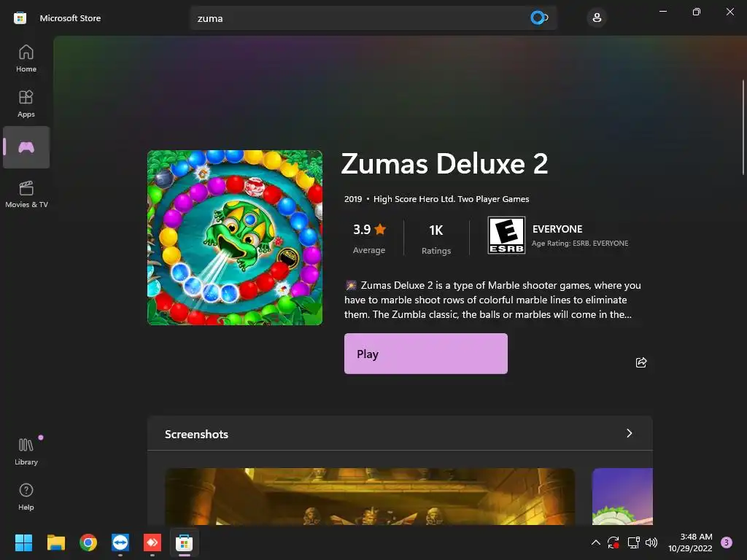Open the red AnyDesk taskbar app
747x560 pixels.
[x=152, y=542]
